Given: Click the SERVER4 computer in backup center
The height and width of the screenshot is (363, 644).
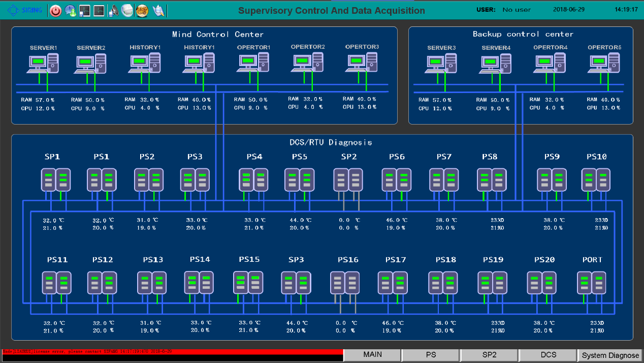Looking at the screenshot, I should tap(496, 64).
